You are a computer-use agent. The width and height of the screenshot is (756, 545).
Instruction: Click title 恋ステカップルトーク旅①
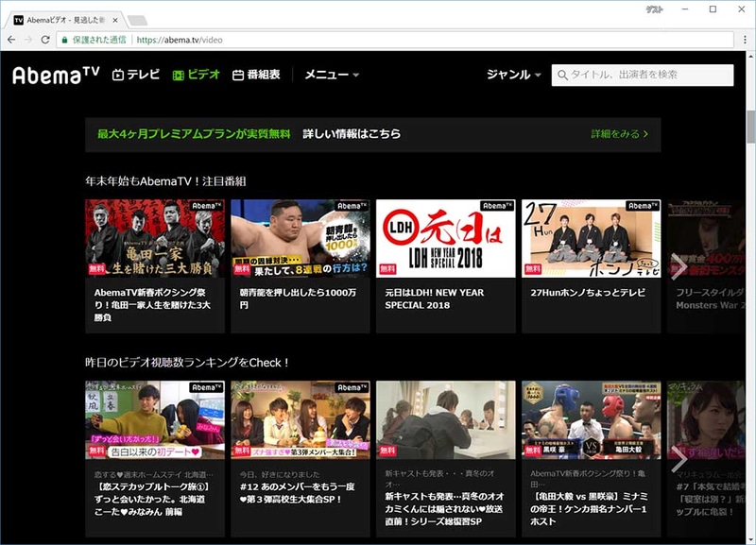152,500
